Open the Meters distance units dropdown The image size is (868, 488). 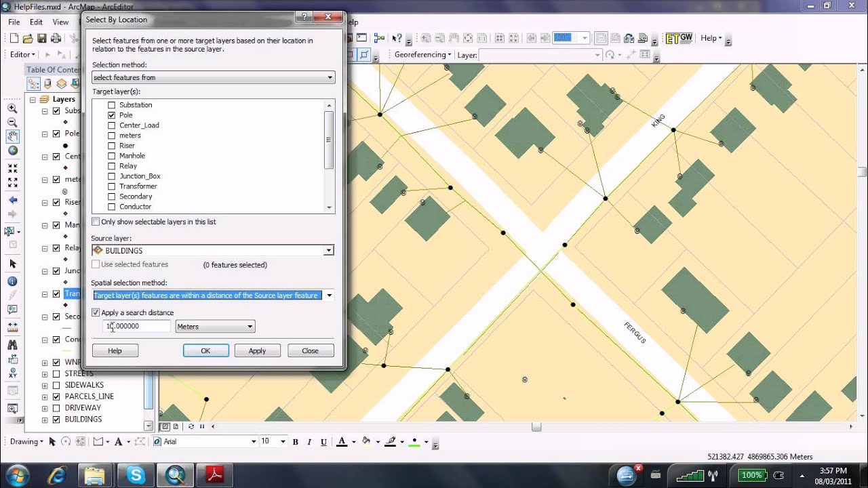click(215, 327)
